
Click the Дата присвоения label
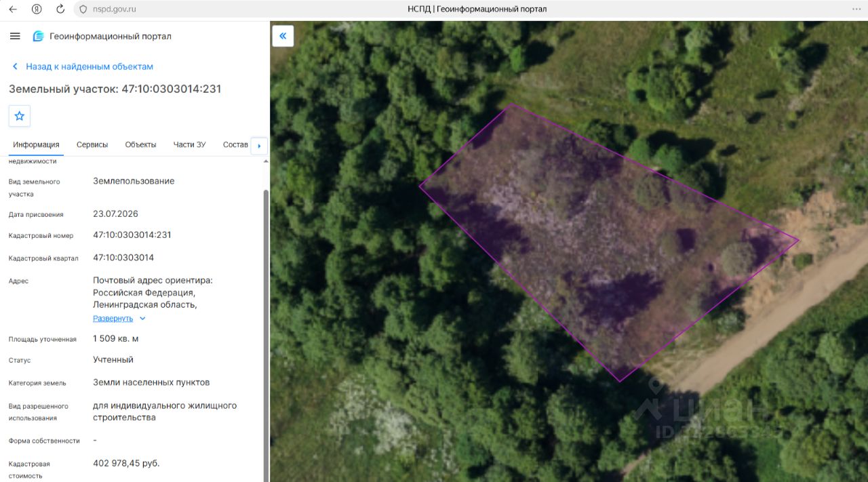(x=36, y=214)
